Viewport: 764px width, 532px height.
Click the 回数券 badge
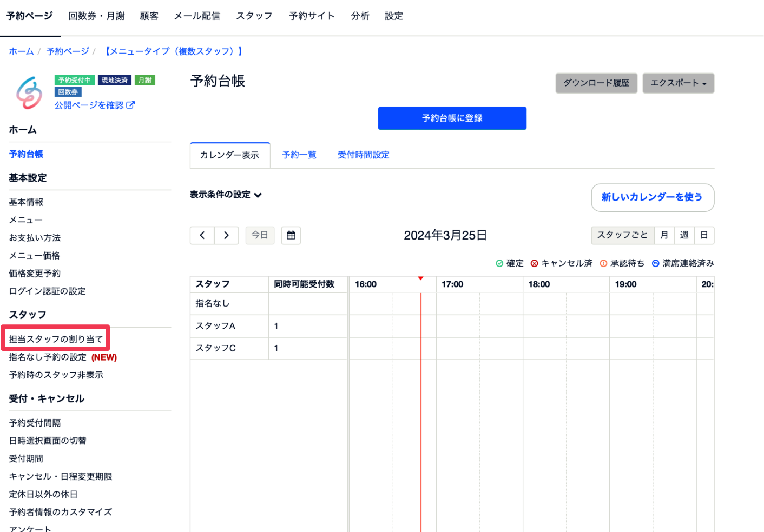(x=68, y=92)
